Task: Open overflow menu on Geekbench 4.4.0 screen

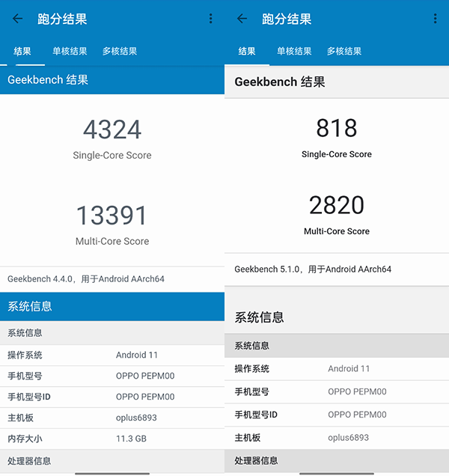Action: tap(211, 19)
